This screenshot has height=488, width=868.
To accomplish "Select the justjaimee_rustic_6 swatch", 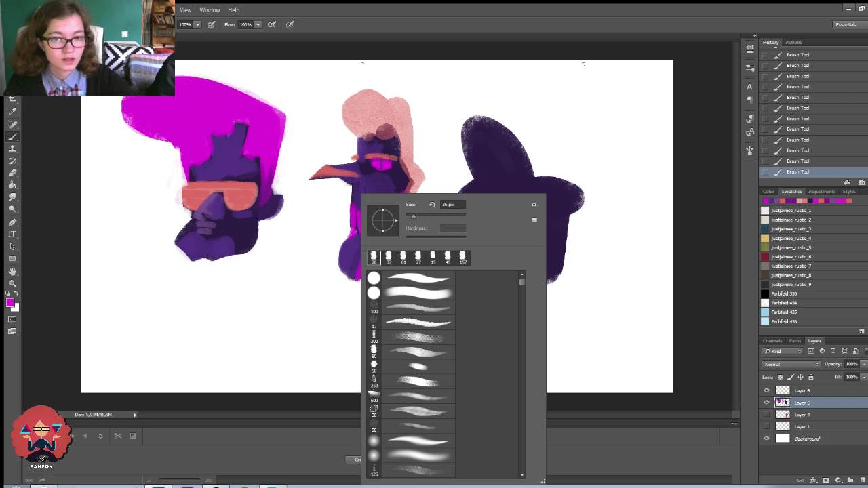I will 765,257.
